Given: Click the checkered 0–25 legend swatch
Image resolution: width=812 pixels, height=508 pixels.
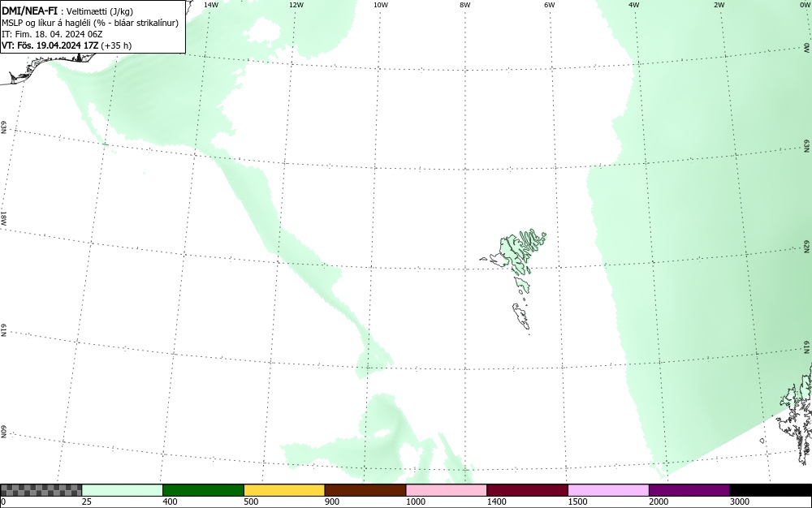Looking at the screenshot, I should coord(41,490).
